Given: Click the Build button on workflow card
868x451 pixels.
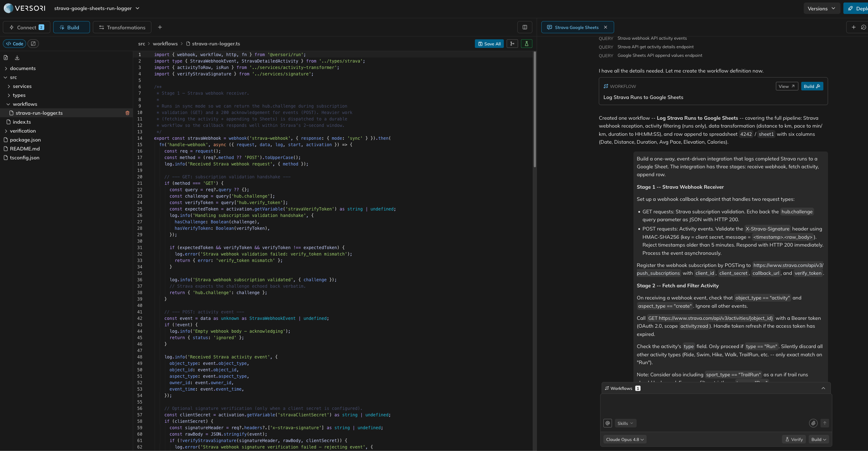Looking at the screenshot, I should click(x=812, y=86).
